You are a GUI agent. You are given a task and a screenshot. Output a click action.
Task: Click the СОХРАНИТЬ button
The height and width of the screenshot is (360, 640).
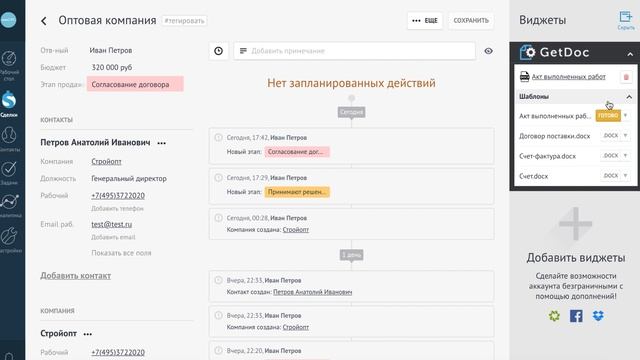(x=471, y=20)
